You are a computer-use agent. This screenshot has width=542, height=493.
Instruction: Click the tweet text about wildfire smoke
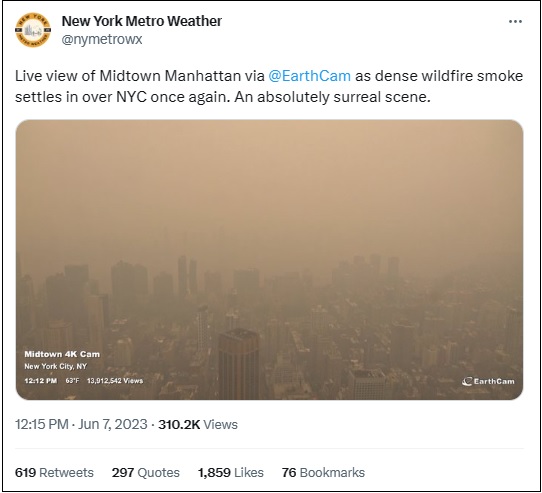[269, 86]
